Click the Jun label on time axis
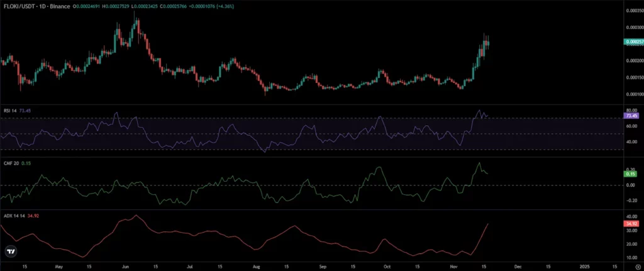Viewport: 644px width, 271px height. coord(125,267)
